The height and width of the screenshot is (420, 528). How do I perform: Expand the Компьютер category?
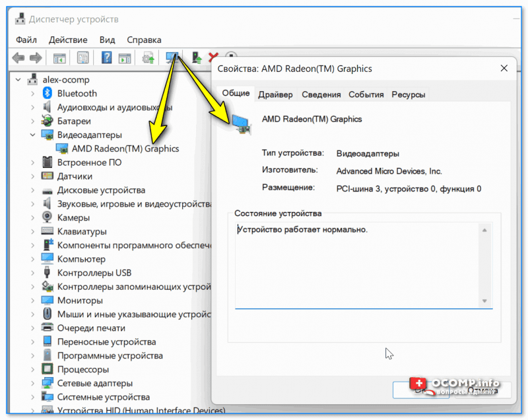32,259
